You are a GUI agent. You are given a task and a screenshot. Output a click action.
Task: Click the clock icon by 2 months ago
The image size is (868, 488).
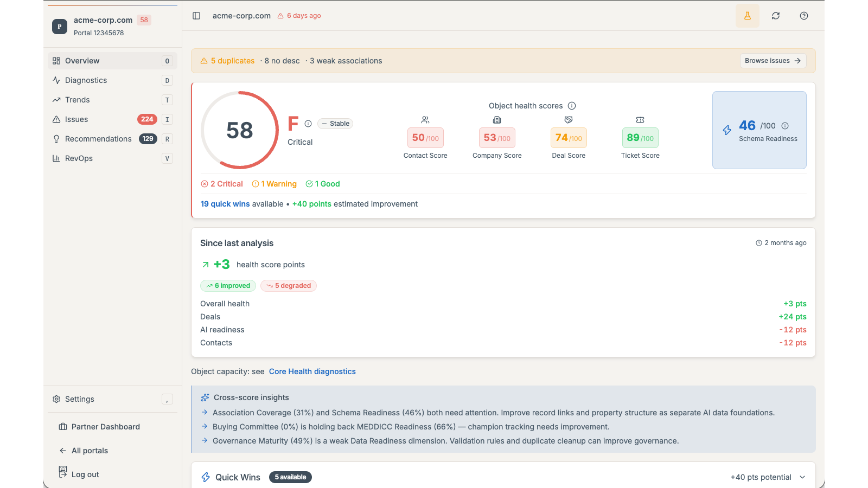pos(759,243)
